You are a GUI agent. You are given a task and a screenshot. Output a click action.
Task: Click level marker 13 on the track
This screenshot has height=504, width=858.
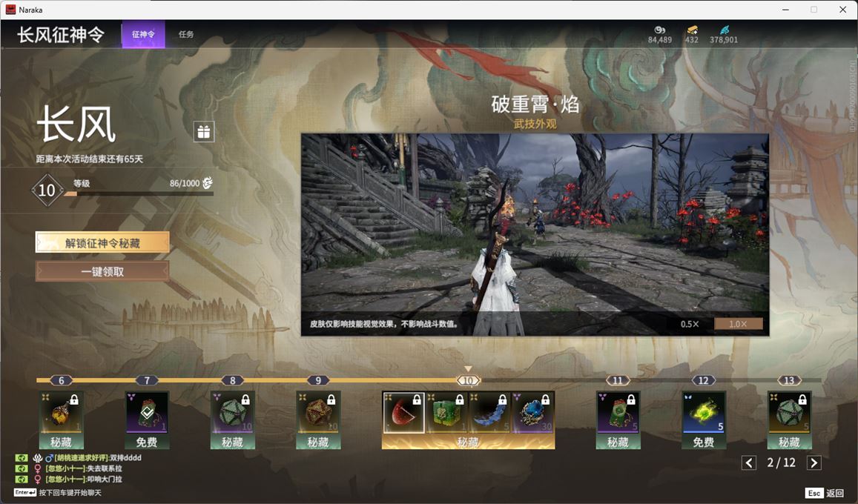click(789, 380)
